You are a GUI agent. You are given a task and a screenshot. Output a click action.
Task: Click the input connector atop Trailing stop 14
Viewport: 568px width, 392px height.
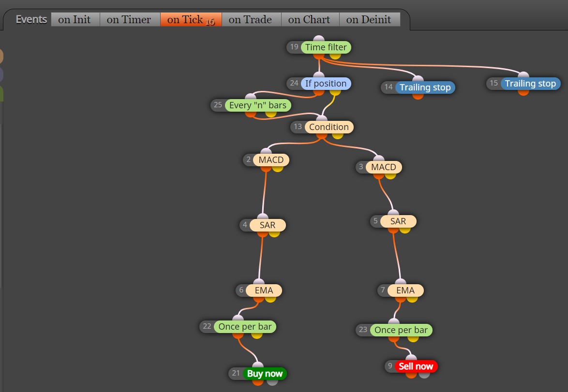tap(418, 78)
